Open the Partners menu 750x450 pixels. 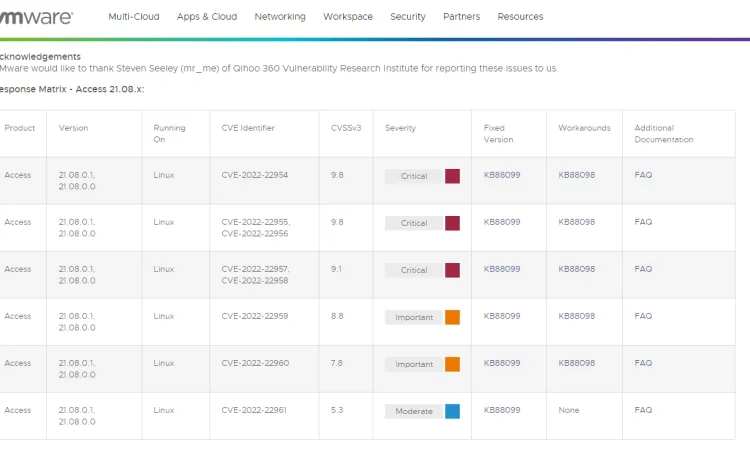pyautogui.click(x=462, y=17)
